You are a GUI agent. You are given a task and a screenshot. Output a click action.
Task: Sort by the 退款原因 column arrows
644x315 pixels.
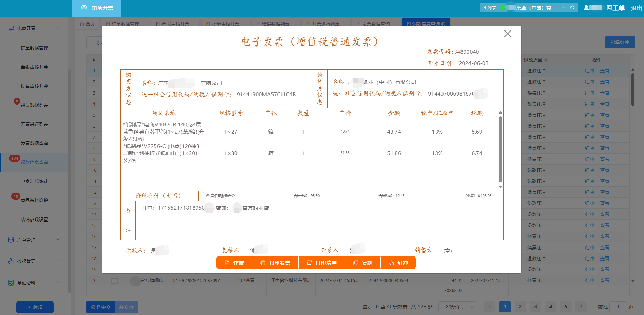pyautogui.click(x=546, y=60)
